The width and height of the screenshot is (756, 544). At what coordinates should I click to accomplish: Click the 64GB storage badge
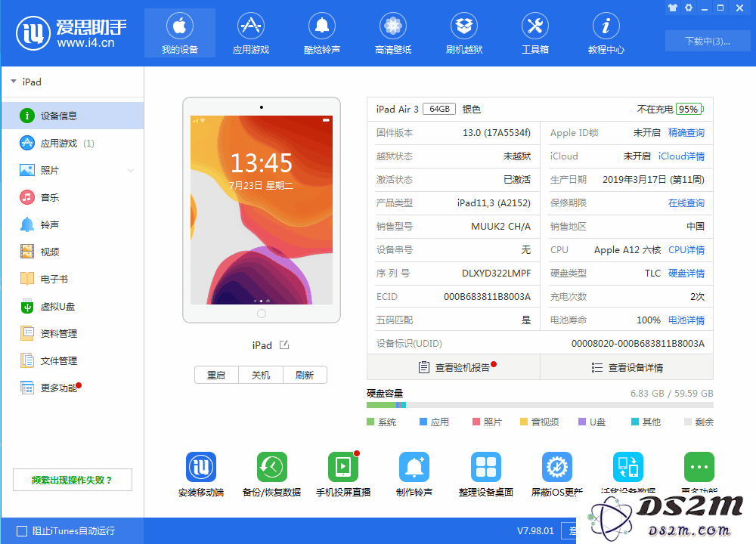[439, 109]
